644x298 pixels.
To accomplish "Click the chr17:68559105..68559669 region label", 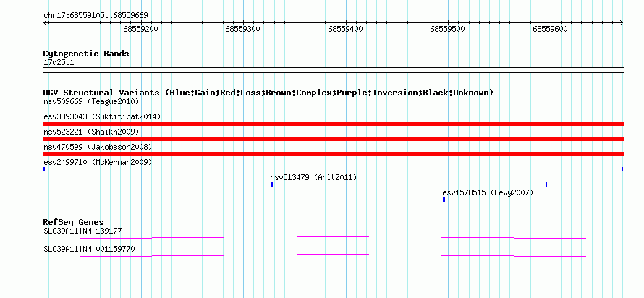I will pos(96,16).
